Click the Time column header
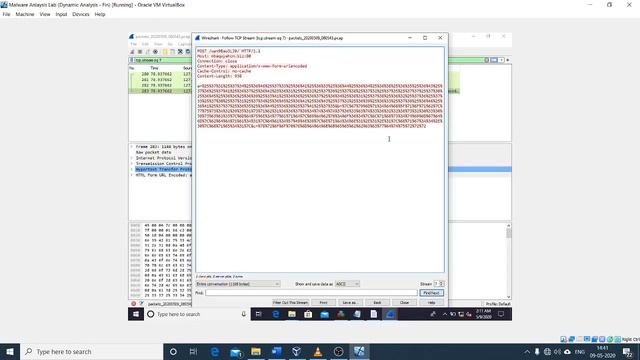The height and width of the screenshot is (360, 640). (x=154, y=68)
